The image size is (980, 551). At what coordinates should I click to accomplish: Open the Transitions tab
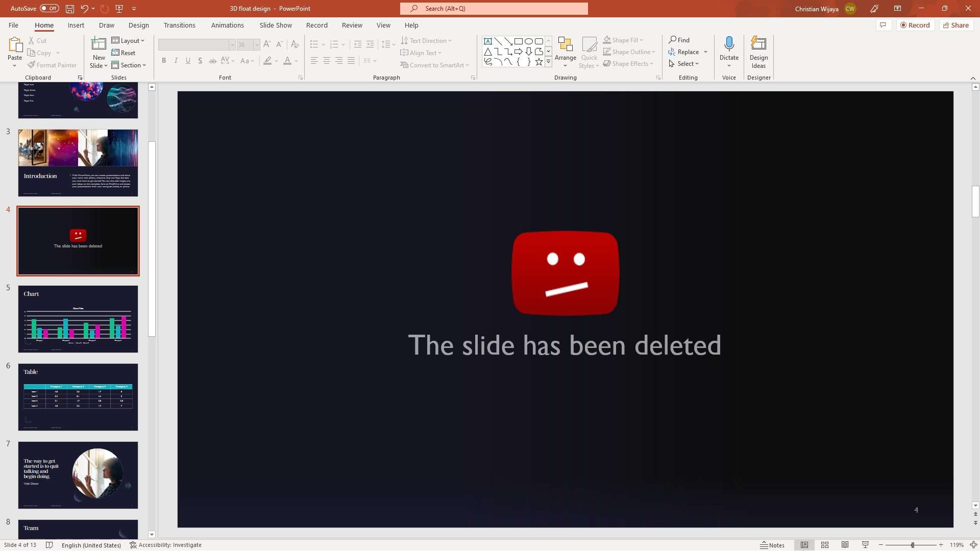[178, 25]
